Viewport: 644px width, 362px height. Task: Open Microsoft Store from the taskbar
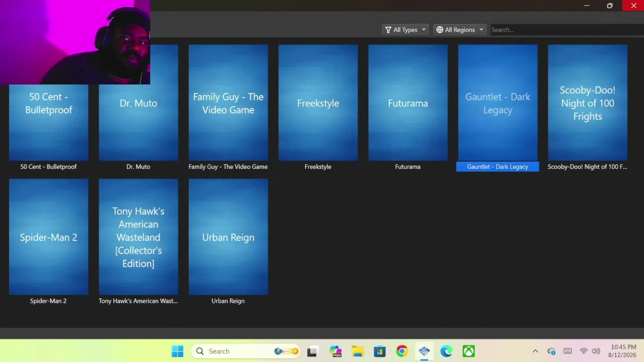tap(379, 351)
